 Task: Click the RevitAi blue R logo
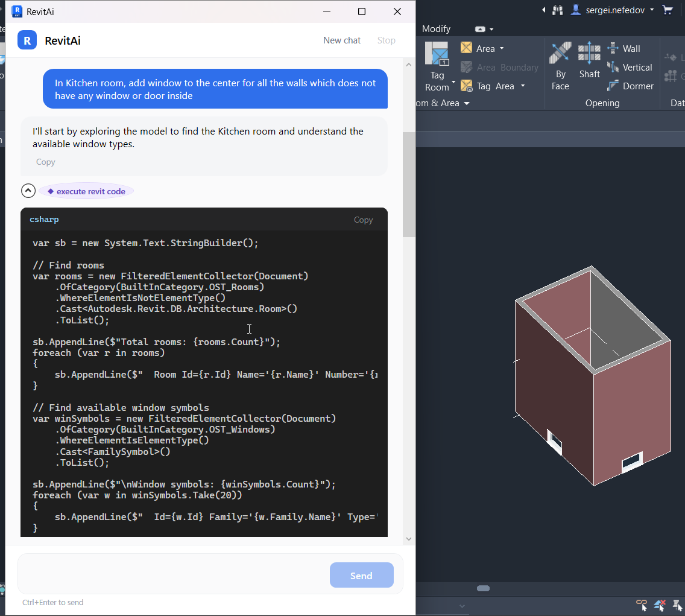(27, 40)
